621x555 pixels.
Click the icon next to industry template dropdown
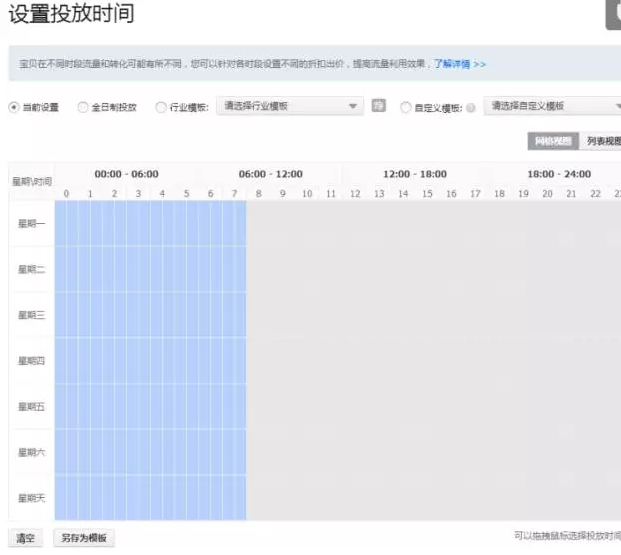pyautogui.click(x=379, y=106)
